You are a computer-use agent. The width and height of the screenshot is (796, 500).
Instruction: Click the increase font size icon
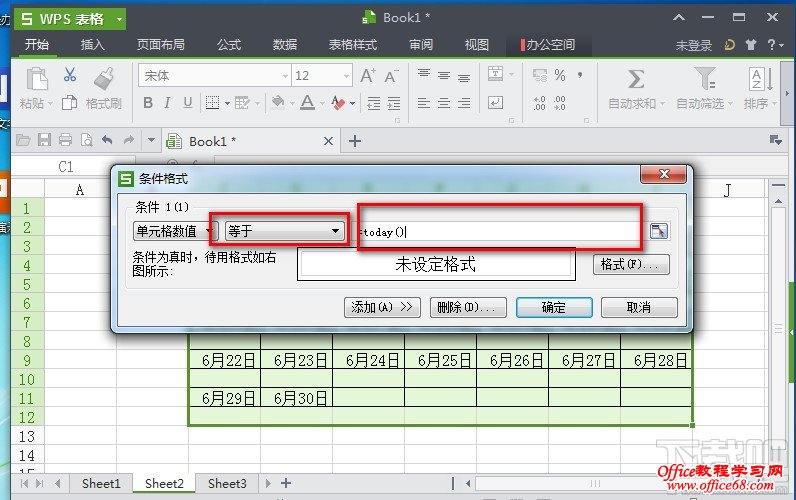366,76
